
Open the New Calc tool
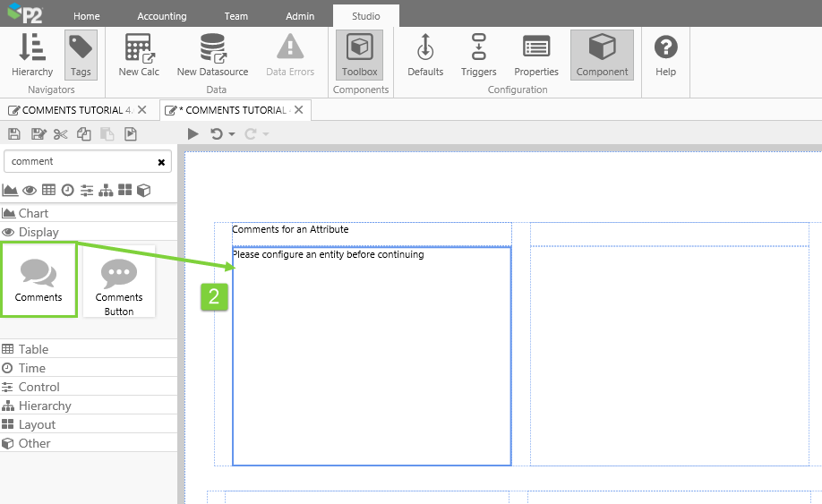(139, 55)
